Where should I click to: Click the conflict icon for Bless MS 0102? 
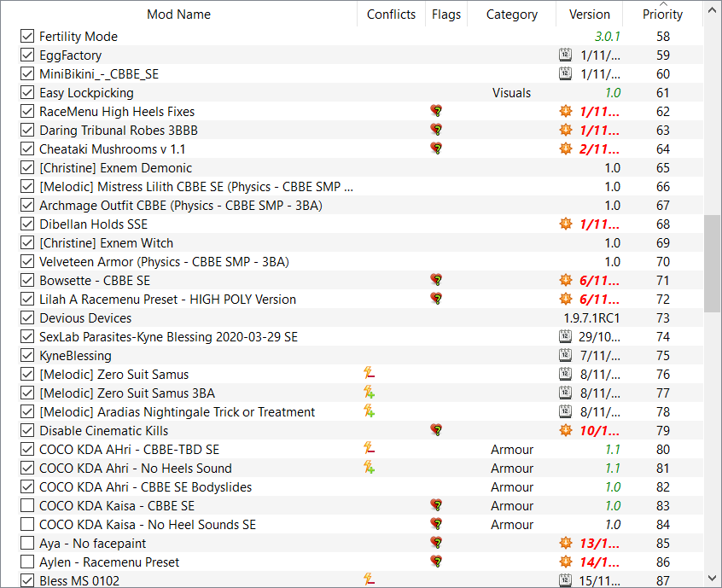[369, 579]
